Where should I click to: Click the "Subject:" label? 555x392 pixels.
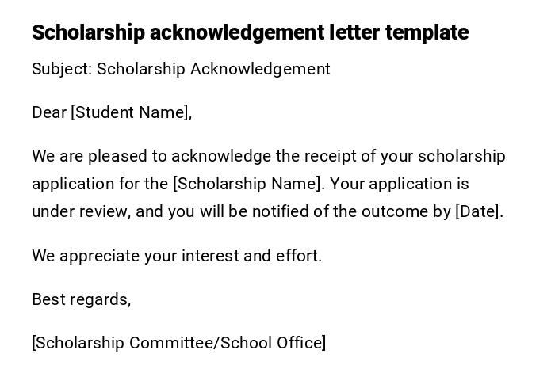point(62,69)
